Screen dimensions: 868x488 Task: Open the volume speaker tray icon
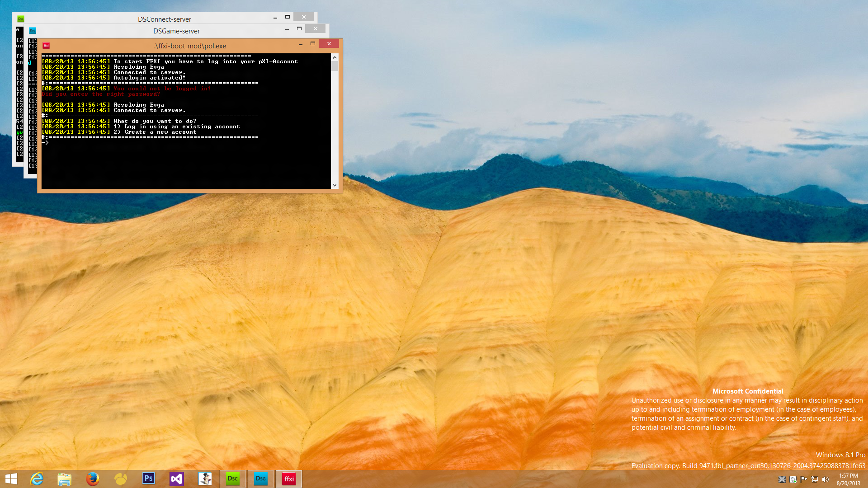coord(826,479)
